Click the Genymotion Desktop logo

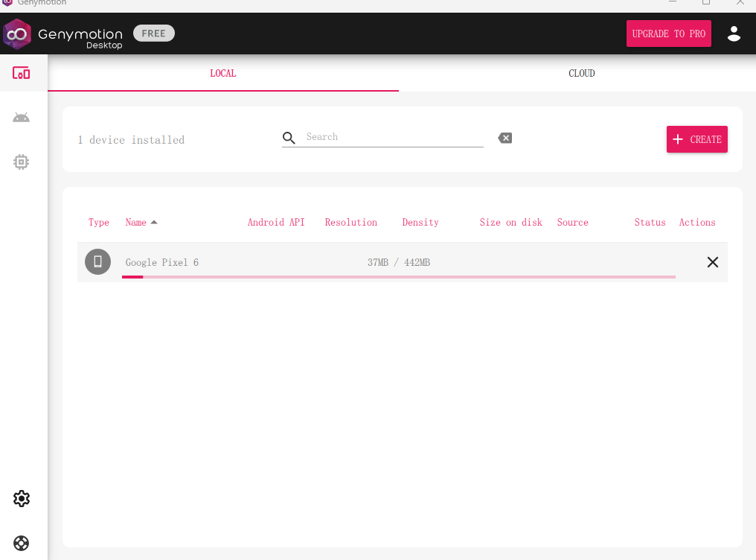(x=63, y=34)
